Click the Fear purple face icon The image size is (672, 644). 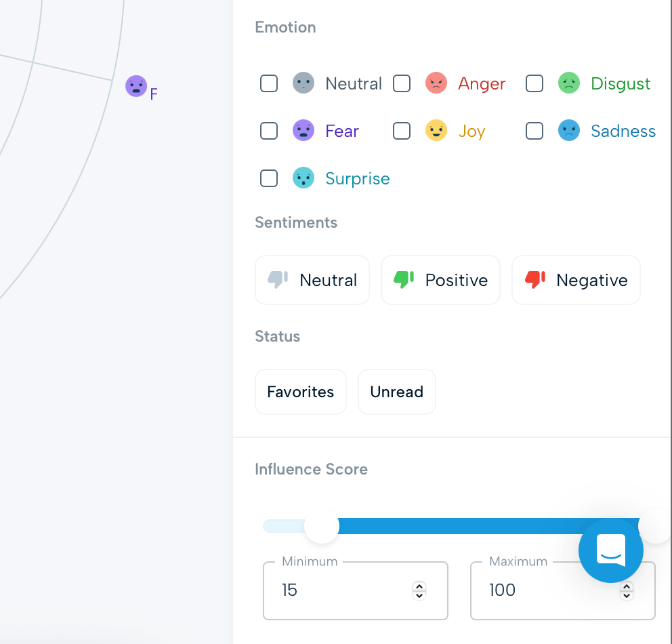(303, 130)
